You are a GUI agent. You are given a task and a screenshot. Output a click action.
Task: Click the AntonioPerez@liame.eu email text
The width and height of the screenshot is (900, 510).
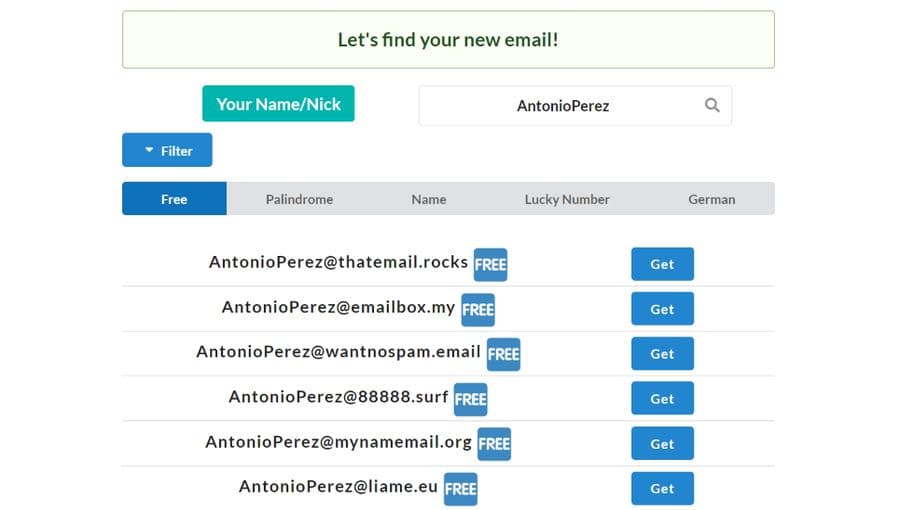(338, 487)
